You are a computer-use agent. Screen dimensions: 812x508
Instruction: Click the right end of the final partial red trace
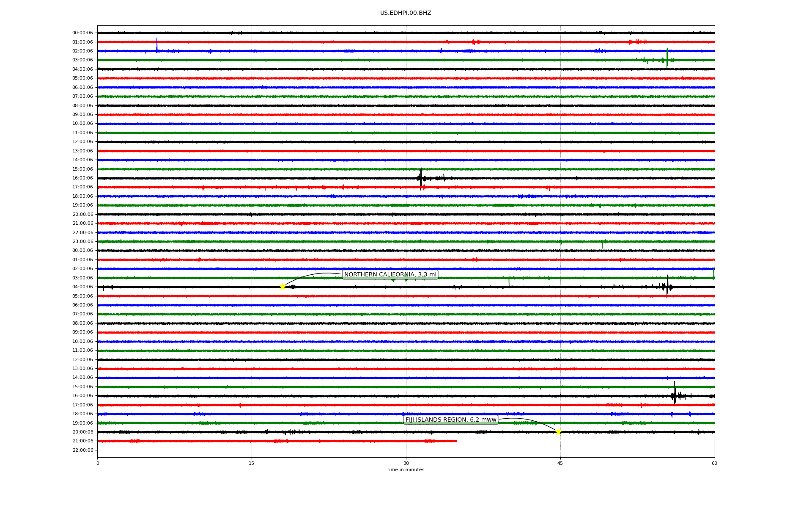pos(456,441)
